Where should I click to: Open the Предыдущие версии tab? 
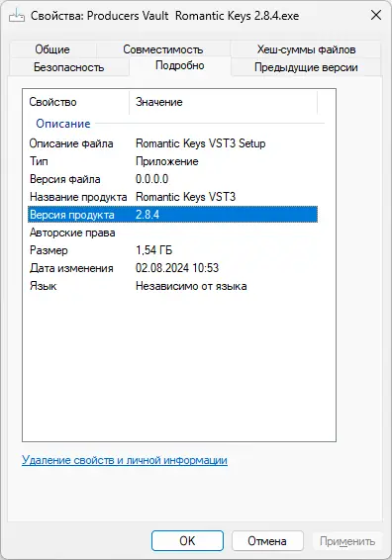coord(306,67)
